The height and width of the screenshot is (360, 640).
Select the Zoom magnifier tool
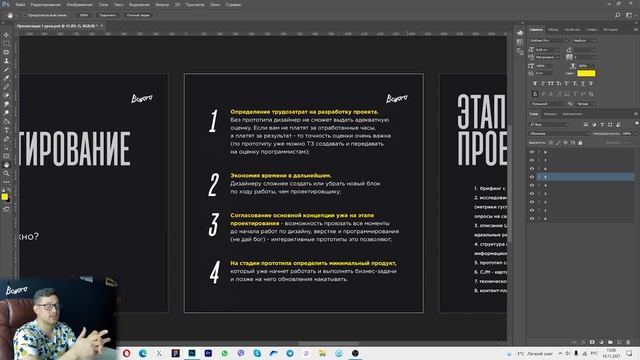pos(6,173)
